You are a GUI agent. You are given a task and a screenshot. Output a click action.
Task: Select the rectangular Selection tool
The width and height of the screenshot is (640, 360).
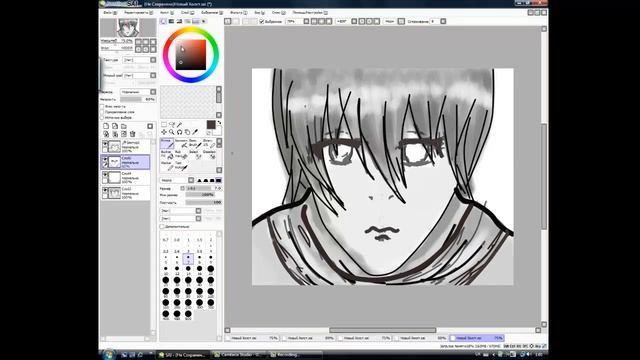[x=164, y=125]
